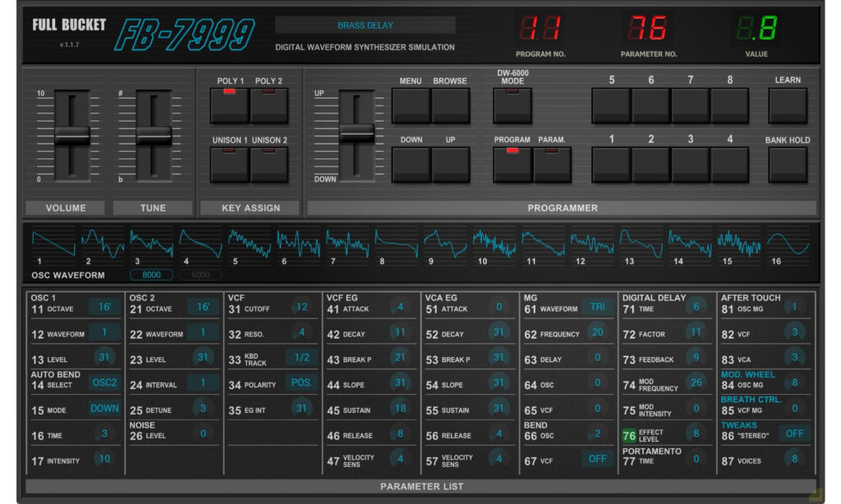Click the PROGRAM NO. LED display
841x504 pixels.
(x=540, y=28)
